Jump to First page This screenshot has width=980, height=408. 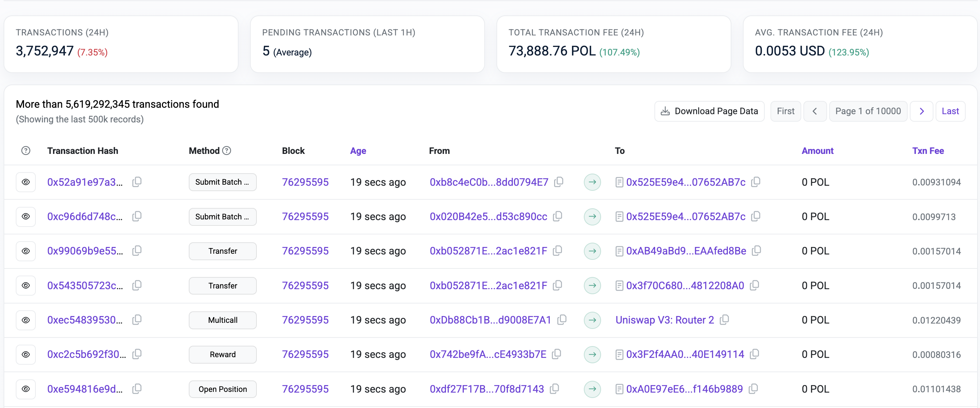pyautogui.click(x=785, y=111)
